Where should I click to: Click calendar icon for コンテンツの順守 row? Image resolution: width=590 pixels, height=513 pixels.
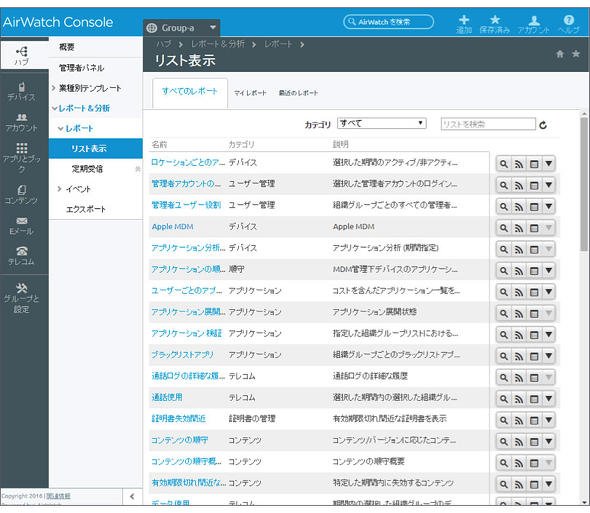(x=534, y=441)
